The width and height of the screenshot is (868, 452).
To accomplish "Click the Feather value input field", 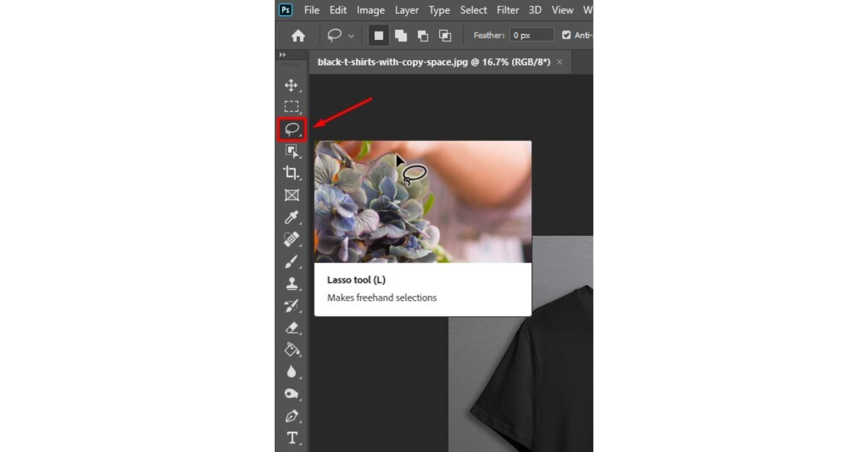I will (532, 35).
